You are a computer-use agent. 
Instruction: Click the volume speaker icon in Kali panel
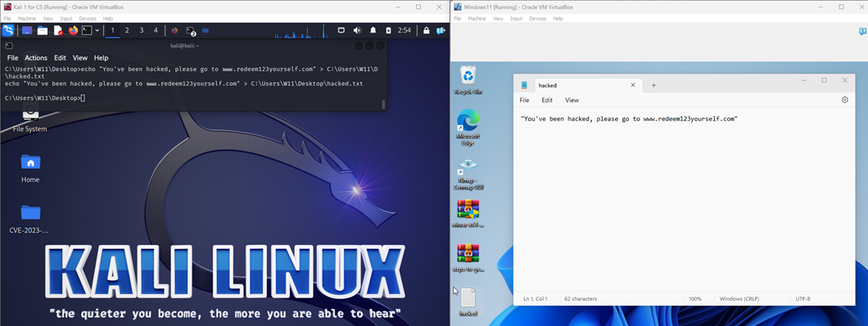pyautogui.click(x=358, y=30)
